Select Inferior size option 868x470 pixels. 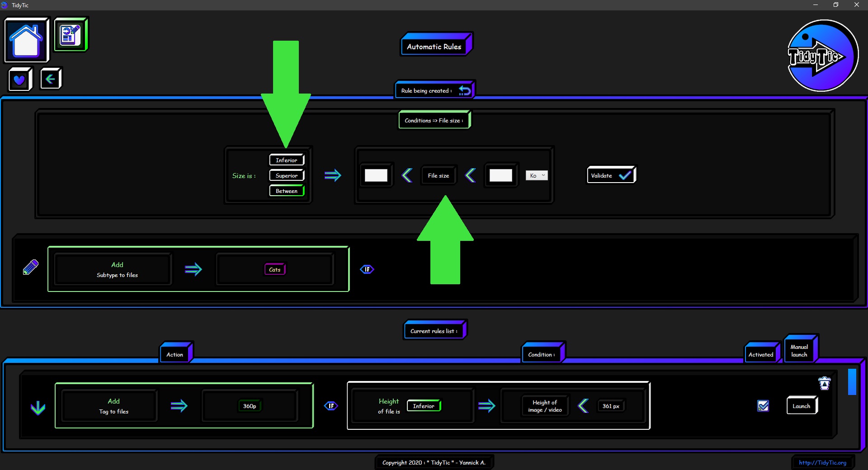pyautogui.click(x=287, y=160)
